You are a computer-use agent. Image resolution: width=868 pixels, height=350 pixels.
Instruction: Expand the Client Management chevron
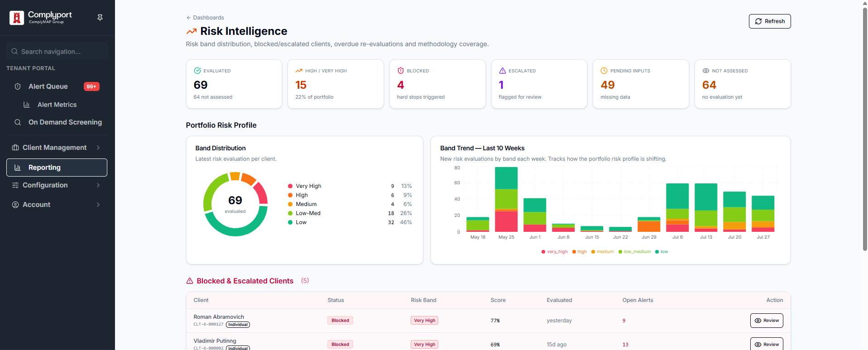[x=98, y=148]
